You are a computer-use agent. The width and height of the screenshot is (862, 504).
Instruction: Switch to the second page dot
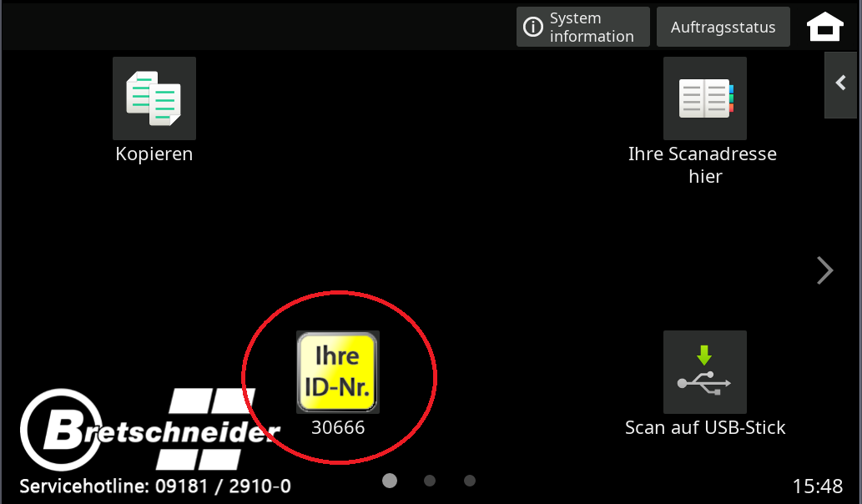coord(430,481)
